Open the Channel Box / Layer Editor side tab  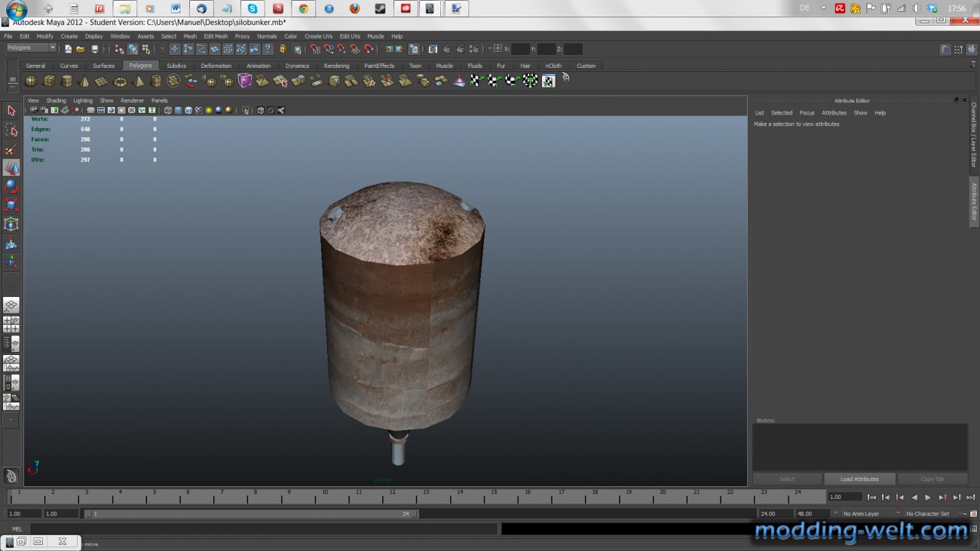click(973, 136)
